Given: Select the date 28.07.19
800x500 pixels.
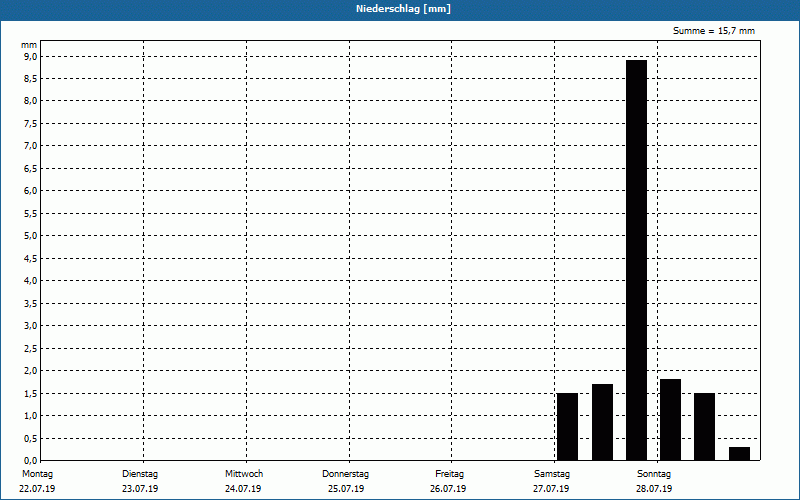Looking at the screenshot, I should tap(654, 489).
